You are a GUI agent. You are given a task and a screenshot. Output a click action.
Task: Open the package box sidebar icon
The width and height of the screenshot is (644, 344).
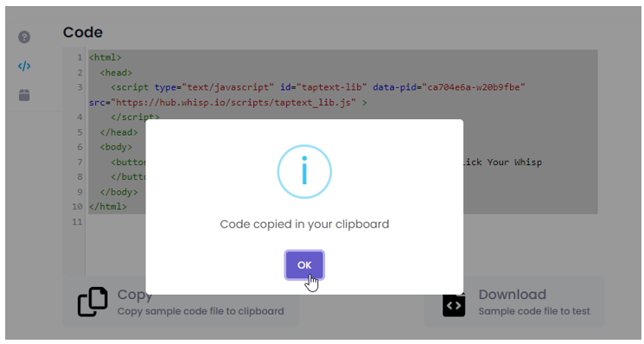pos(24,95)
